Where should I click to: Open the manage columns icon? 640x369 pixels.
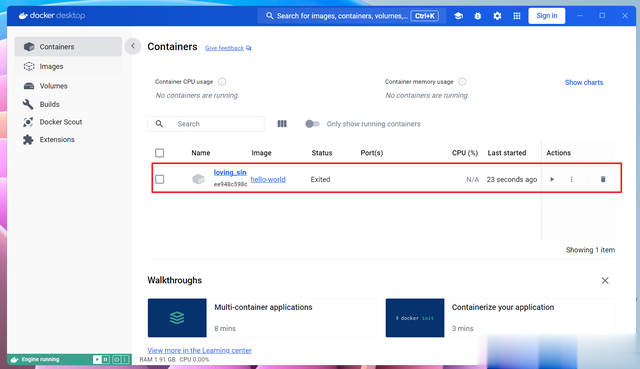click(x=282, y=124)
